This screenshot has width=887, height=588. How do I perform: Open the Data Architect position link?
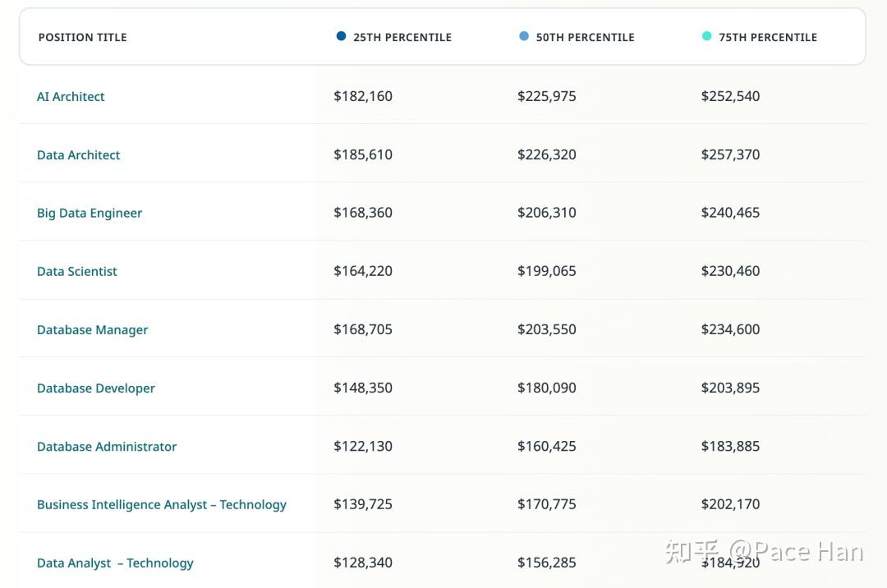point(78,155)
